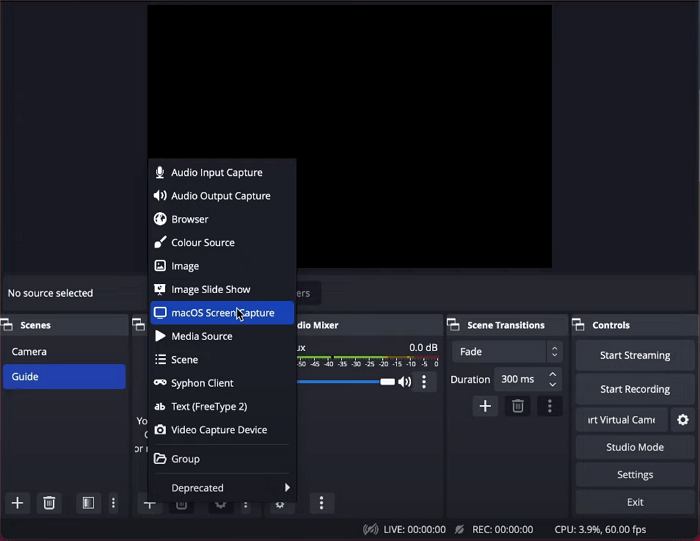Choose macOS Screen Capture source
The height and width of the screenshot is (541, 700).
[x=222, y=313]
